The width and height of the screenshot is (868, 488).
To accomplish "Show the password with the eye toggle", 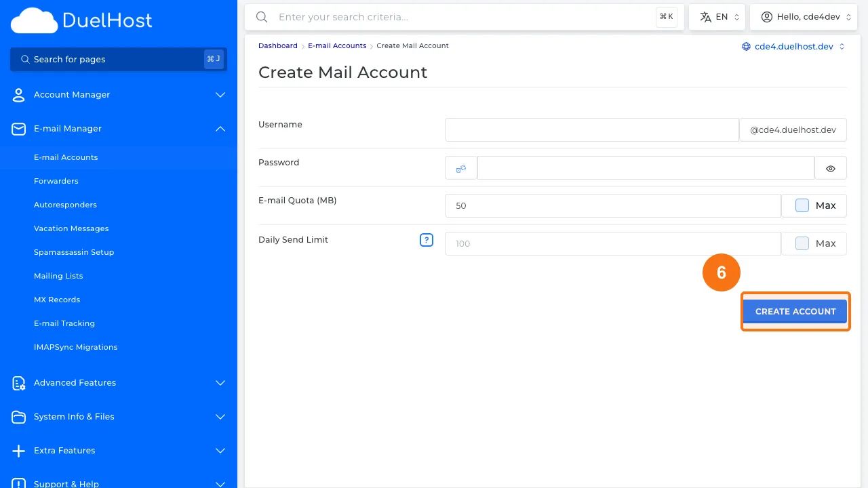I will coord(830,167).
